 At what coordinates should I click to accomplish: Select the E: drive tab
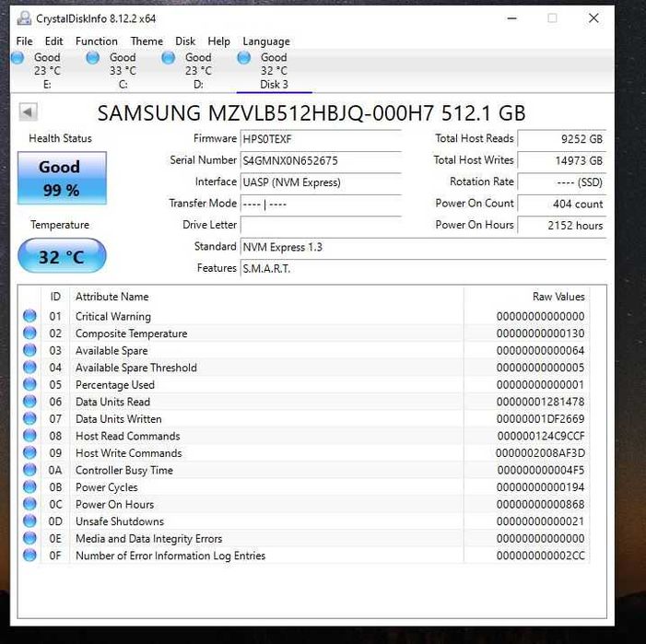(x=47, y=71)
